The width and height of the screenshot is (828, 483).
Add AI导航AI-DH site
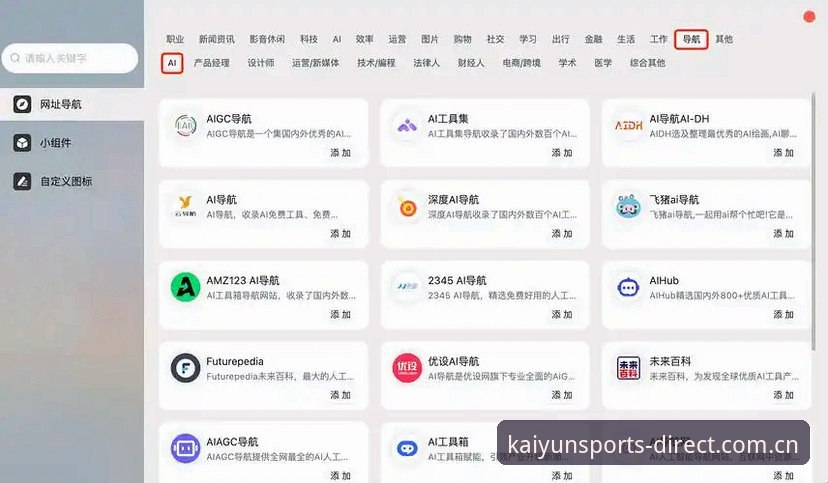point(784,153)
